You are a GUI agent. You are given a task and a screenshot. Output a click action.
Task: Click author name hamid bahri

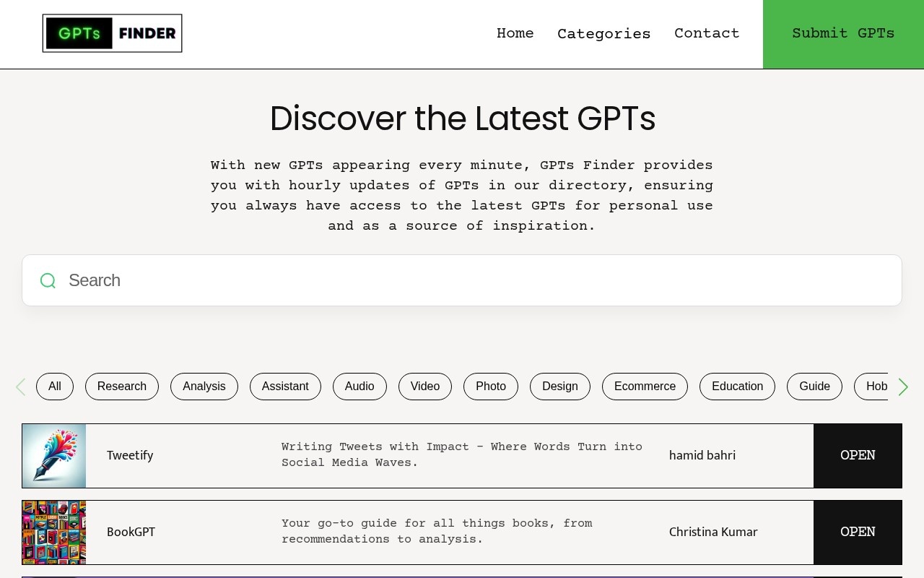[x=702, y=456]
